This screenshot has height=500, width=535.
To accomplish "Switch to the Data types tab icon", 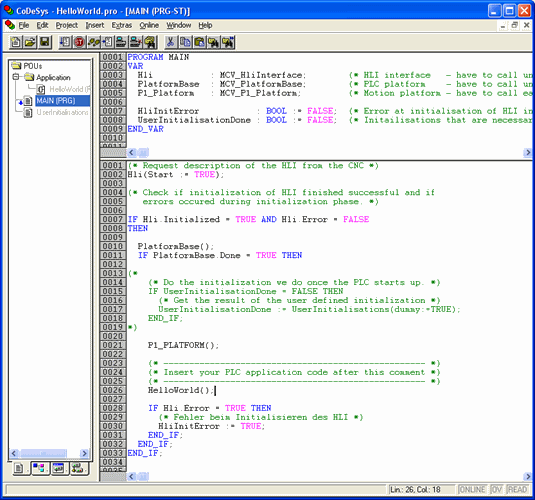I will (39, 468).
